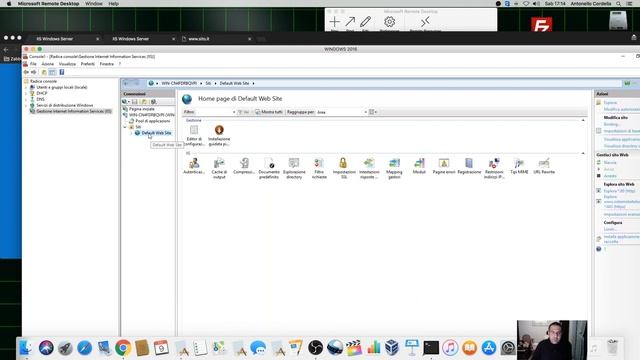Open Tipi MIME feature
The image size is (640, 360).
[x=519, y=166]
